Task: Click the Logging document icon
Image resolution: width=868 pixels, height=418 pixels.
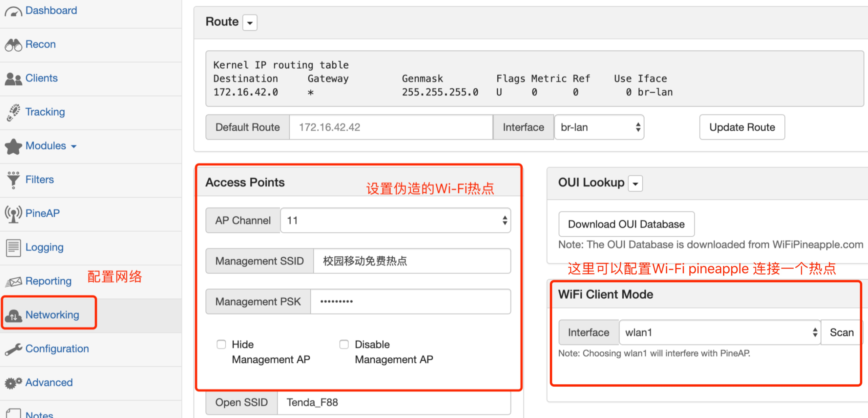Action: [13, 248]
